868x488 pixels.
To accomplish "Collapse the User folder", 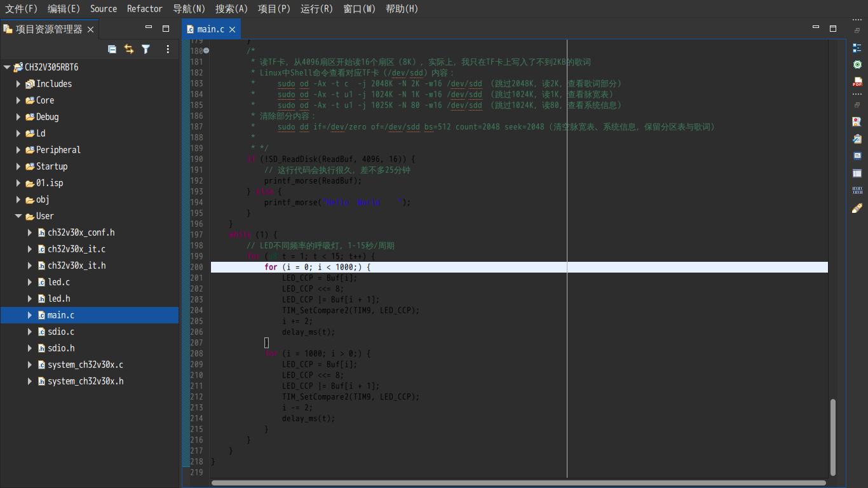I will (x=18, y=216).
